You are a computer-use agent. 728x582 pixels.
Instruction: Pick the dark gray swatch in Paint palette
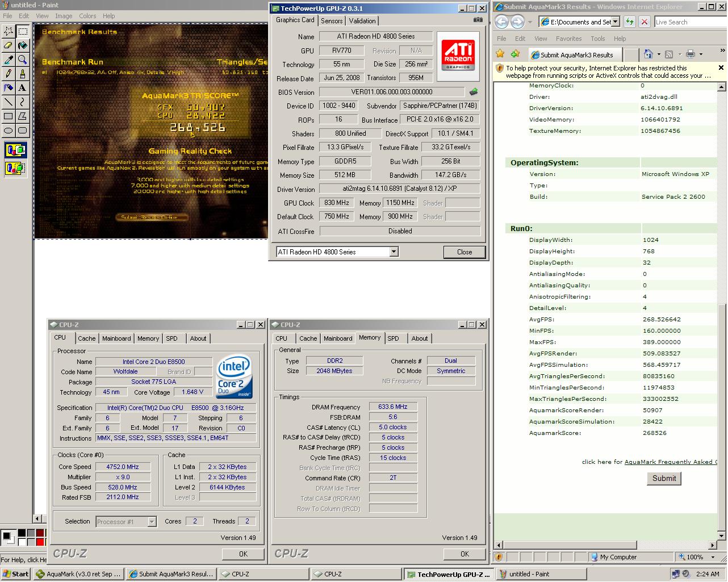pyautogui.click(x=31, y=533)
